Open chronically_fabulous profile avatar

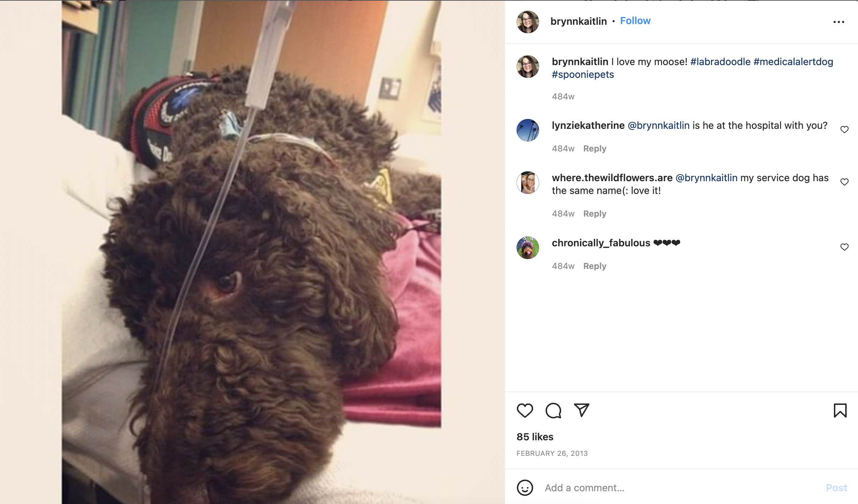pyautogui.click(x=527, y=248)
